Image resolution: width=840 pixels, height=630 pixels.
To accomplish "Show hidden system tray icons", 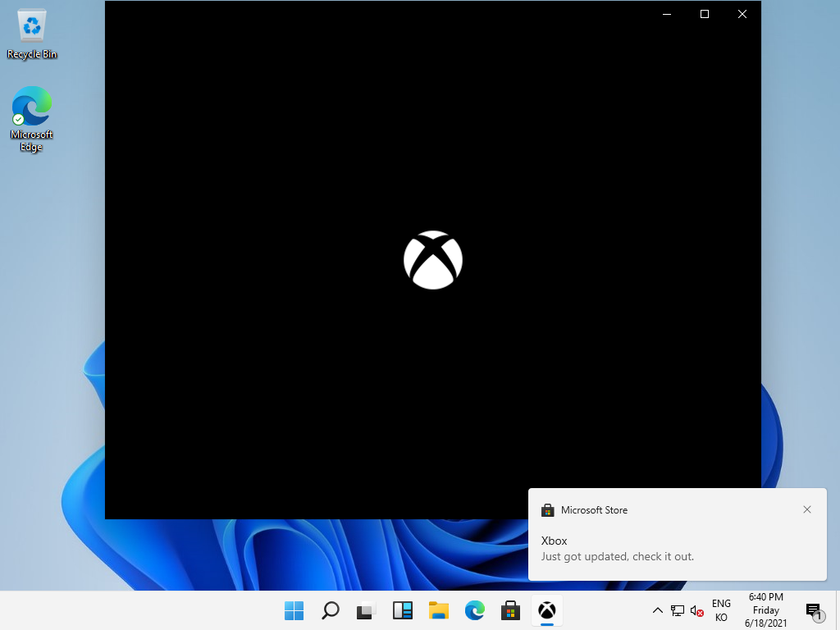I will coord(658,610).
